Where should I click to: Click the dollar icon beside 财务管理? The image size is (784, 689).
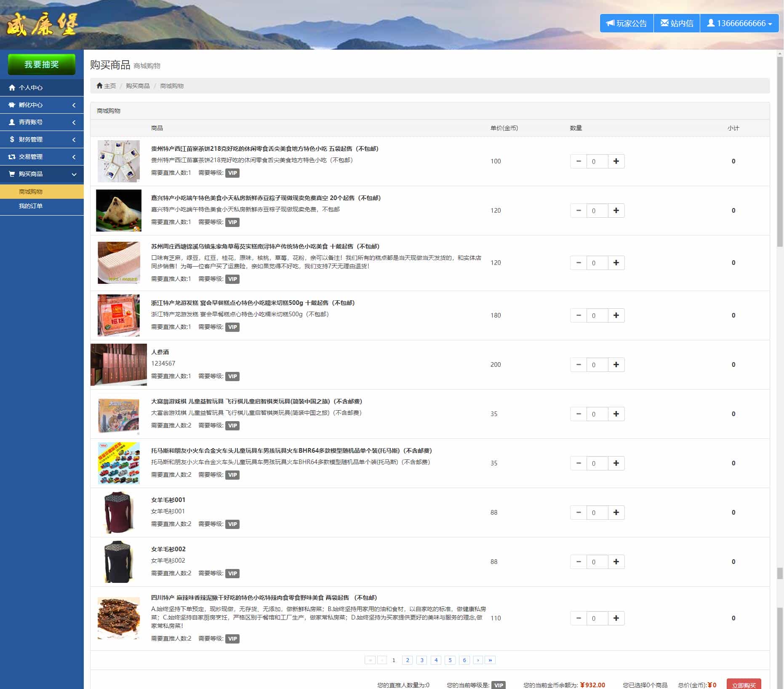12,139
